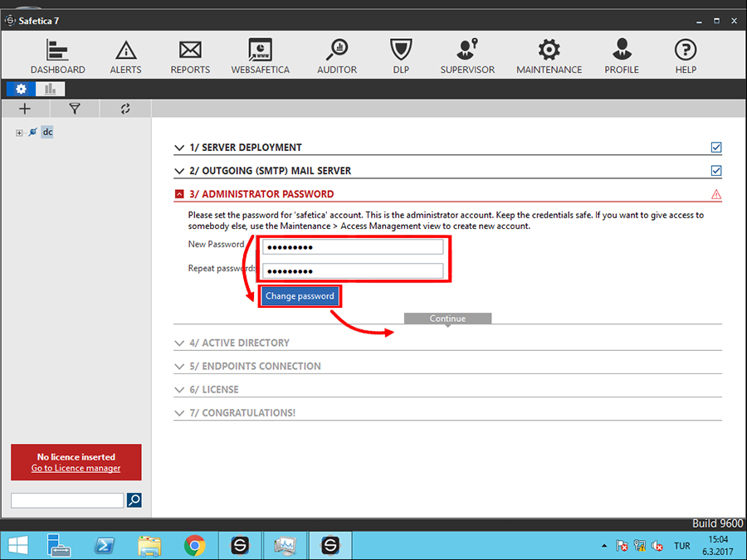Click the Administrator Password warning triangle icon
This screenshot has width=747, height=560.
[x=716, y=194]
